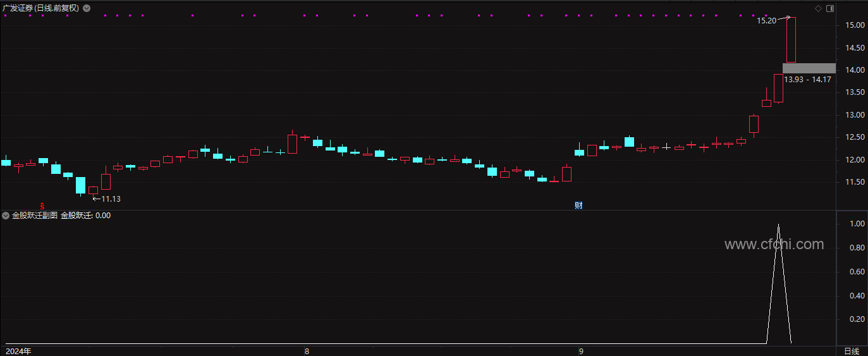The height and width of the screenshot is (356, 868).
Task: Click the red S signal marker
Action: coord(42,206)
